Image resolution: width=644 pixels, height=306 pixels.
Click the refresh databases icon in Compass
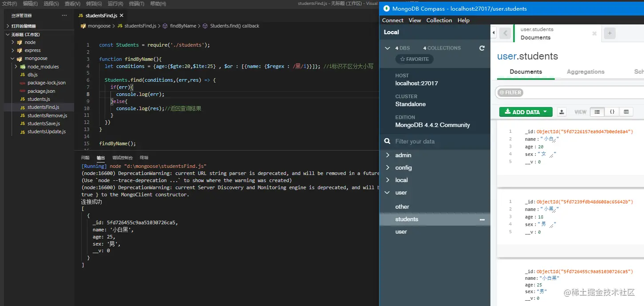[x=482, y=48]
